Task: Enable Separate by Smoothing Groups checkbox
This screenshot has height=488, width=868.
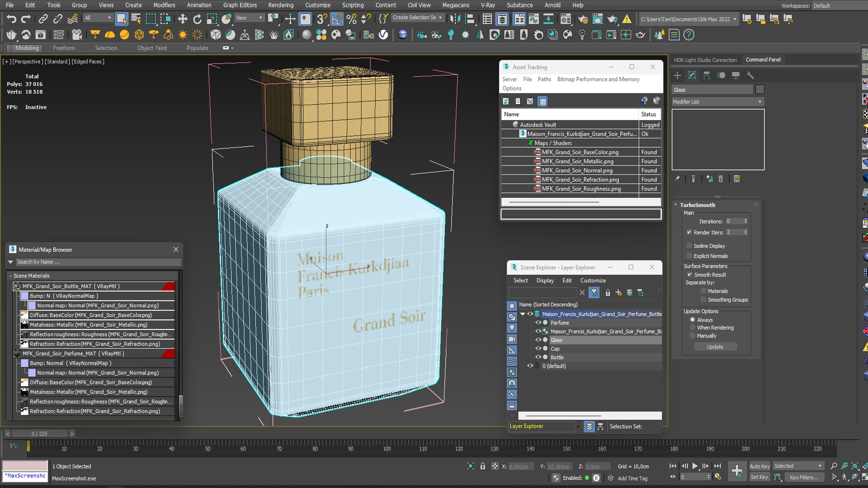Action: click(x=703, y=300)
